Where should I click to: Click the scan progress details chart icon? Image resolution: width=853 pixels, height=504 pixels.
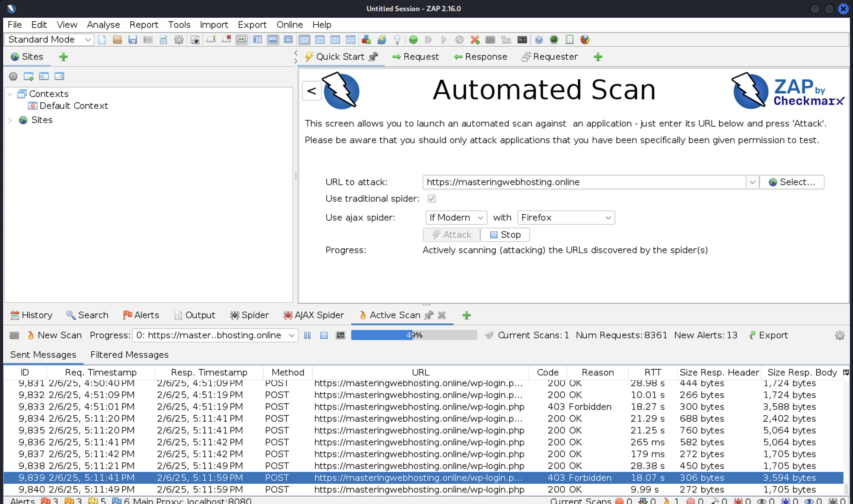point(340,336)
